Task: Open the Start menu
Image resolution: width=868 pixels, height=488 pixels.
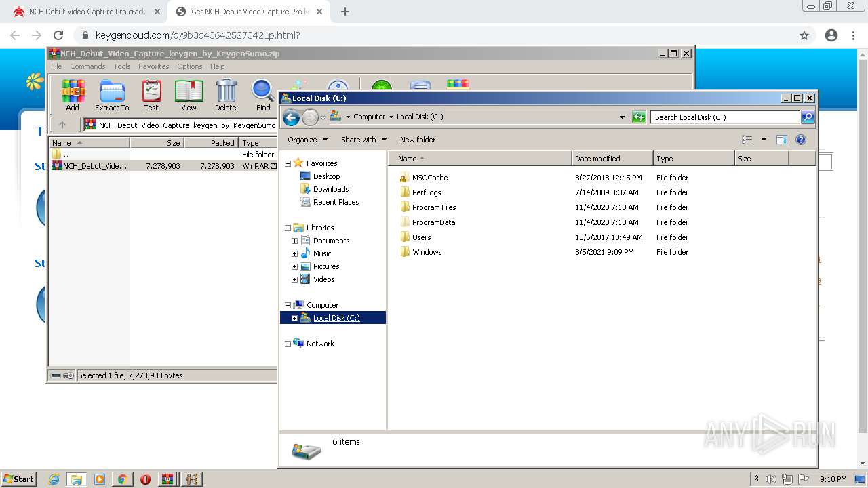Action: pyautogui.click(x=18, y=479)
